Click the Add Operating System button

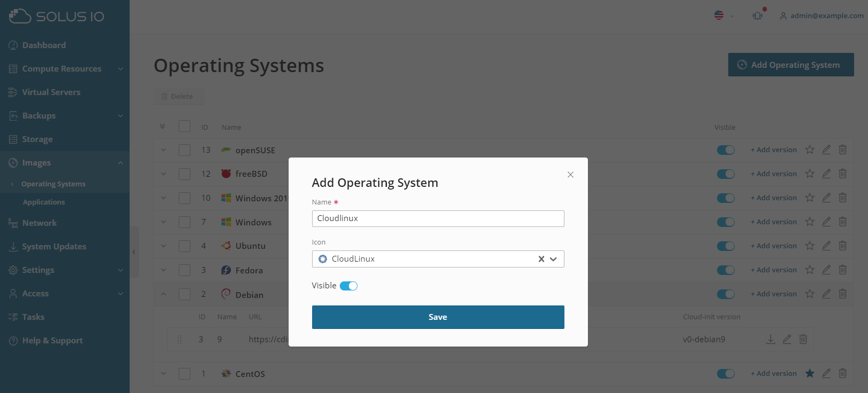(791, 65)
